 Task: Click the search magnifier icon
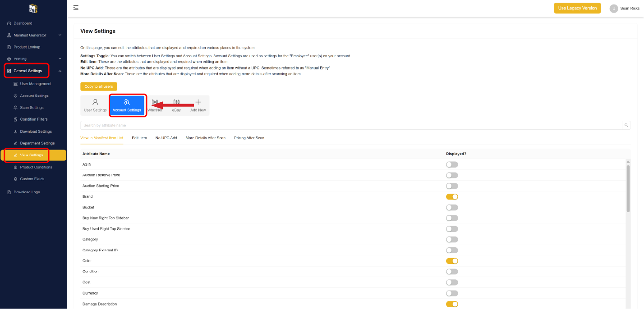click(626, 125)
